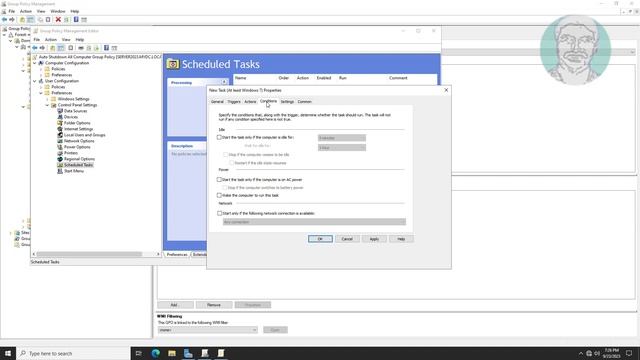This screenshot has height=360, width=640.
Task: Click Forward arrow in Group Policy Management toolbar
Action: pos(12,20)
